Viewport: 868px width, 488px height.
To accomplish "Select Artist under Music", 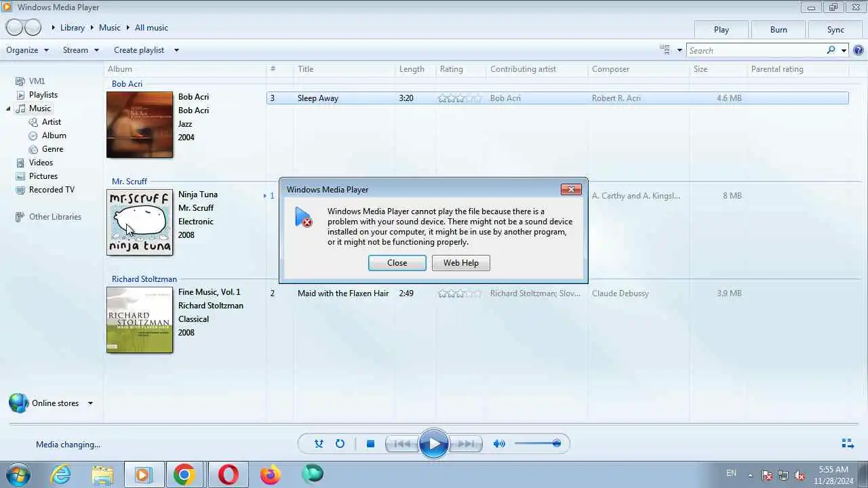I will pos(52,122).
